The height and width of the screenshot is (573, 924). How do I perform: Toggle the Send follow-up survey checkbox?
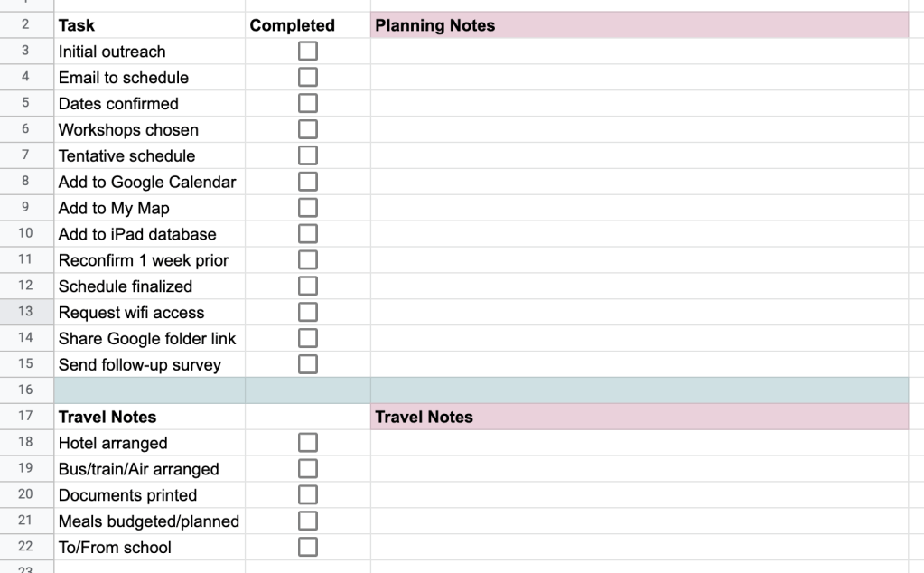(x=307, y=363)
